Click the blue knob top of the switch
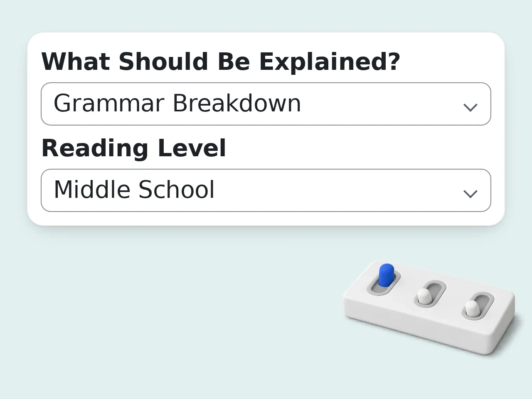 click(x=387, y=269)
